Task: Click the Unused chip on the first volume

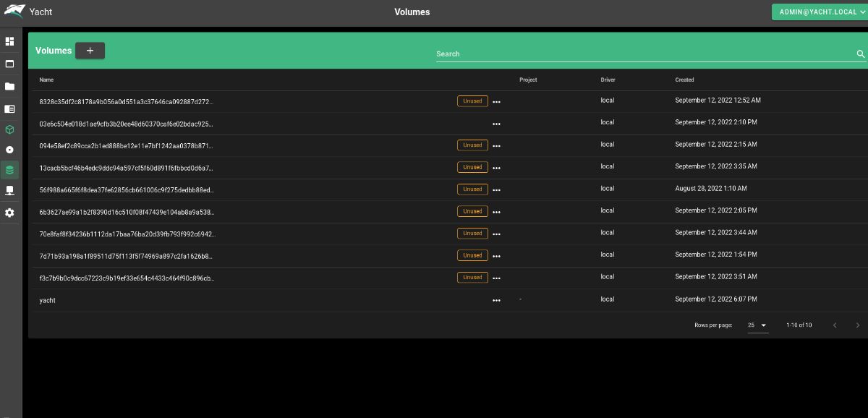Action: 472,101
